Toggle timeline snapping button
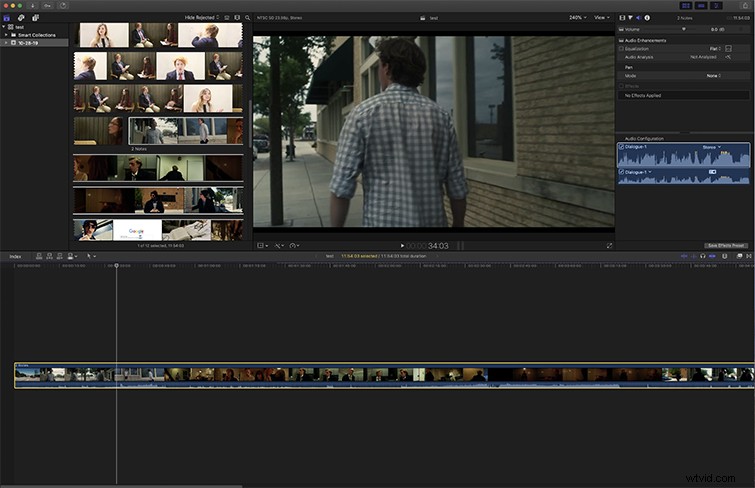 712,256
